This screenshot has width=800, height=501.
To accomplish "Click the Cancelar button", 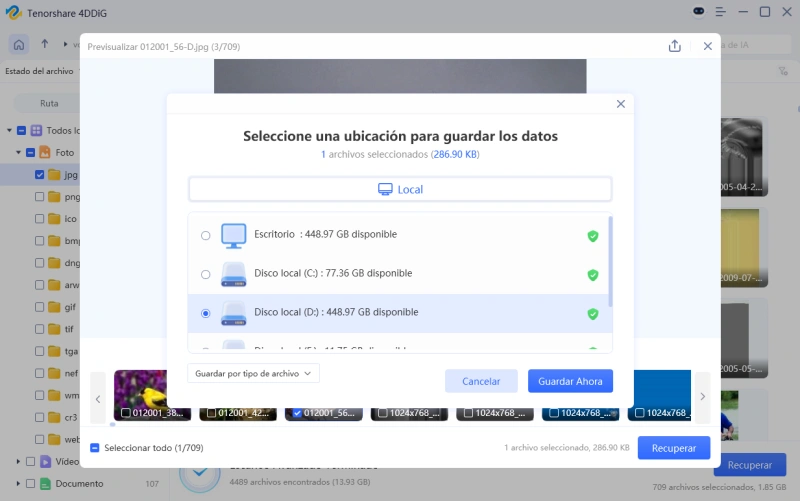I will point(481,381).
